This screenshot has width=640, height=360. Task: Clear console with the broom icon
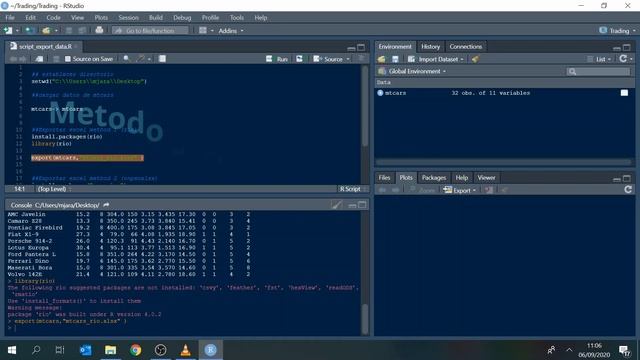337,205
